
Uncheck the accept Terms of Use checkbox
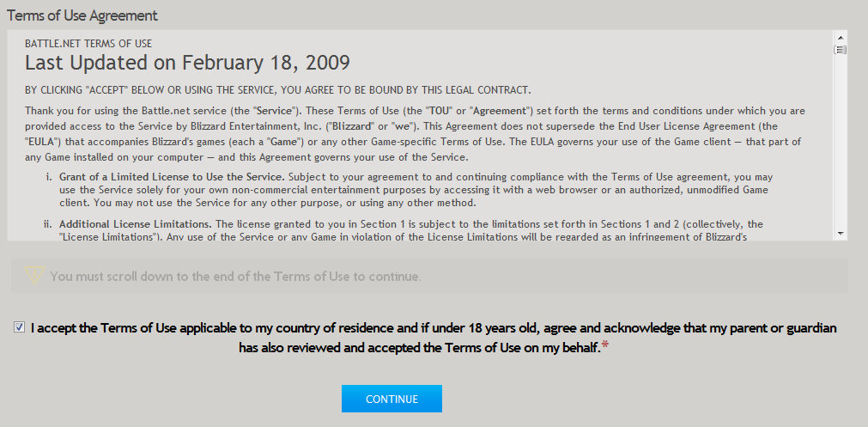(x=20, y=327)
